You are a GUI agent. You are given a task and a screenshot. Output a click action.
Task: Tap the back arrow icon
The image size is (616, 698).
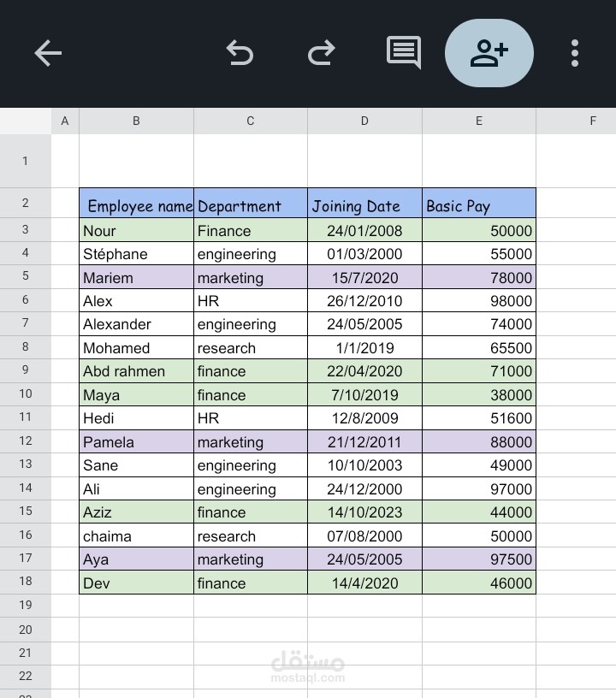tap(48, 53)
